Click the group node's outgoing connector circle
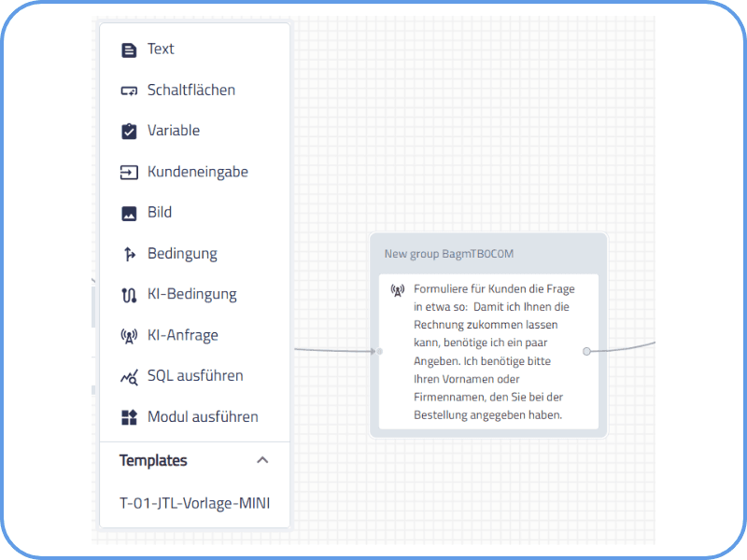The width and height of the screenshot is (747, 560). coord(586,352)
